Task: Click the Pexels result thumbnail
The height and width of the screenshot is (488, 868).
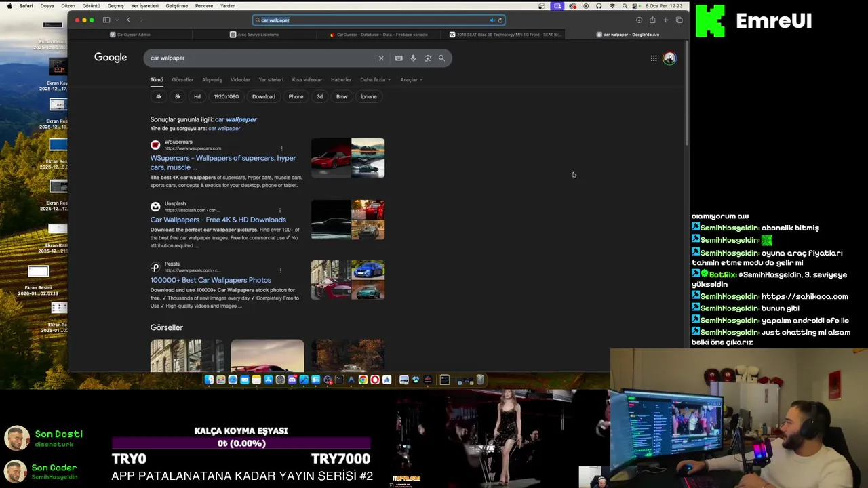Action: pyautogui.click(x=348, y=280)
